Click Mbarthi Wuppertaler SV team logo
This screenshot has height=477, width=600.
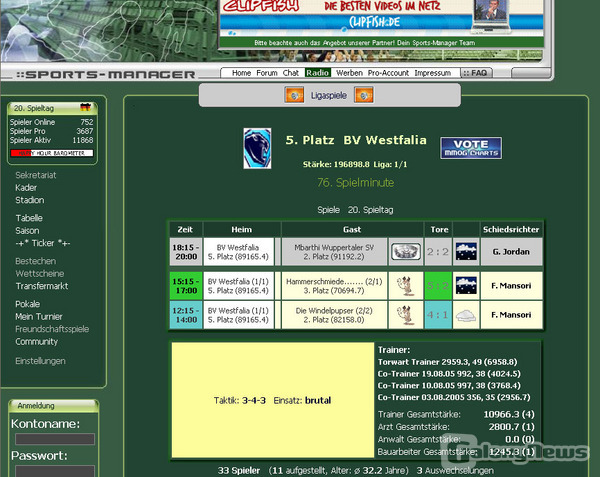(x=404, y=251)
